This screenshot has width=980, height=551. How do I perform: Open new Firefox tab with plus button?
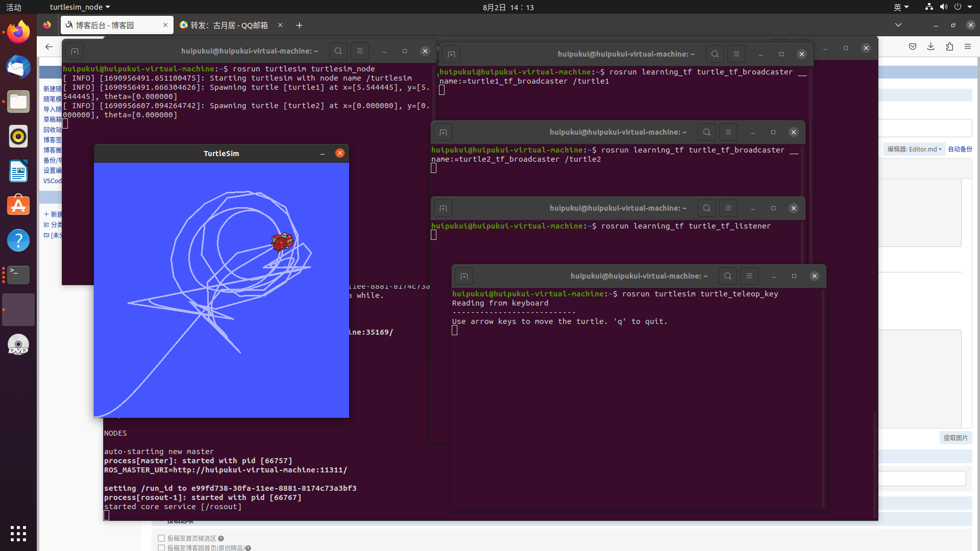coord(300,25)
